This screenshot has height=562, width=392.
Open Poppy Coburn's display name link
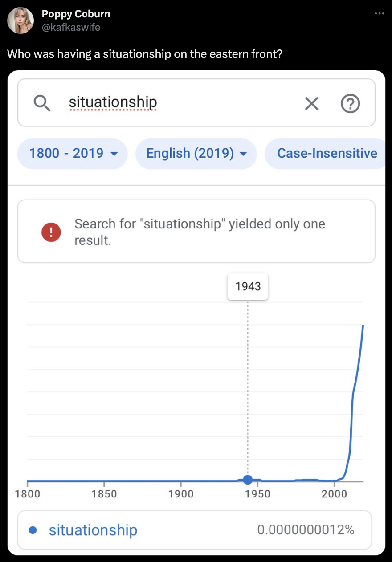(x=76, y=14)
